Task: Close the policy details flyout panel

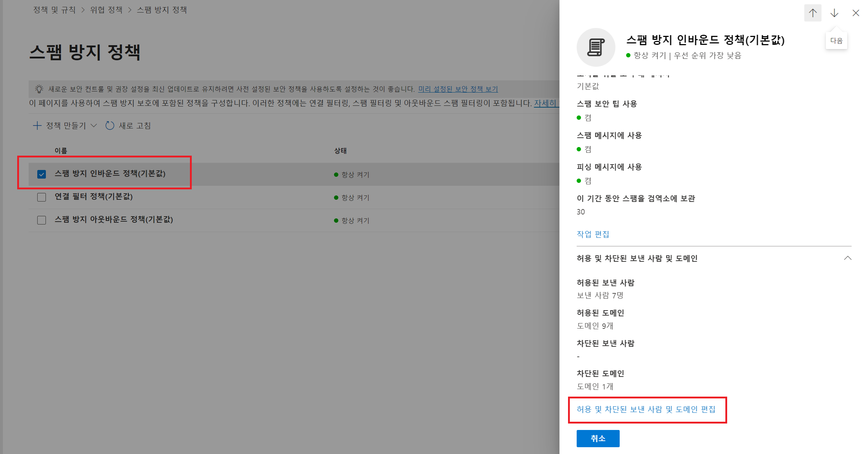Action: (855, 13)
